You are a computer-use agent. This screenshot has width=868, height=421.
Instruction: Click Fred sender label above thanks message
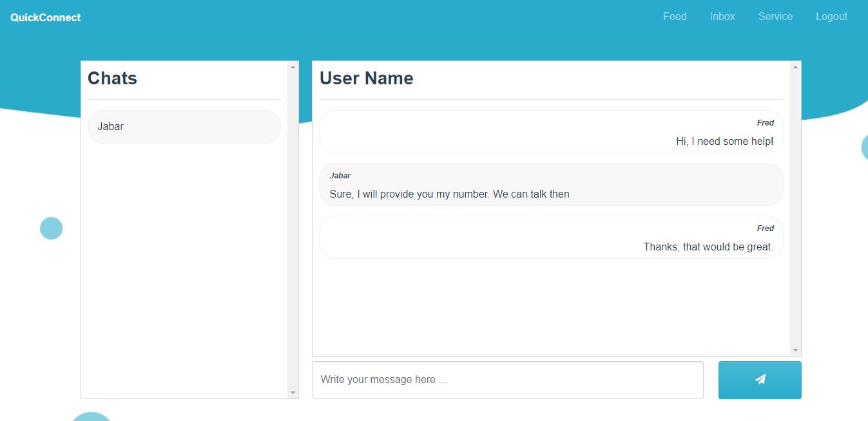766,229
